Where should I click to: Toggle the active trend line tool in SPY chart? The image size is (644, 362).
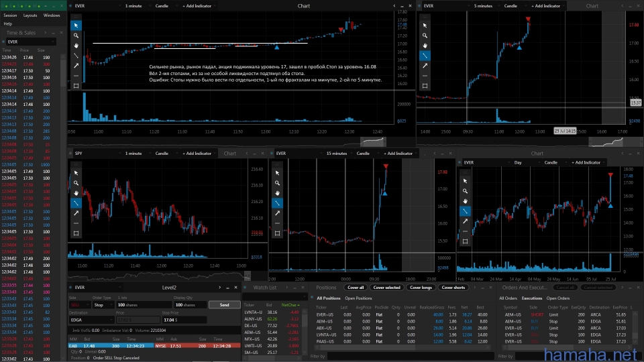click(76, 203)
